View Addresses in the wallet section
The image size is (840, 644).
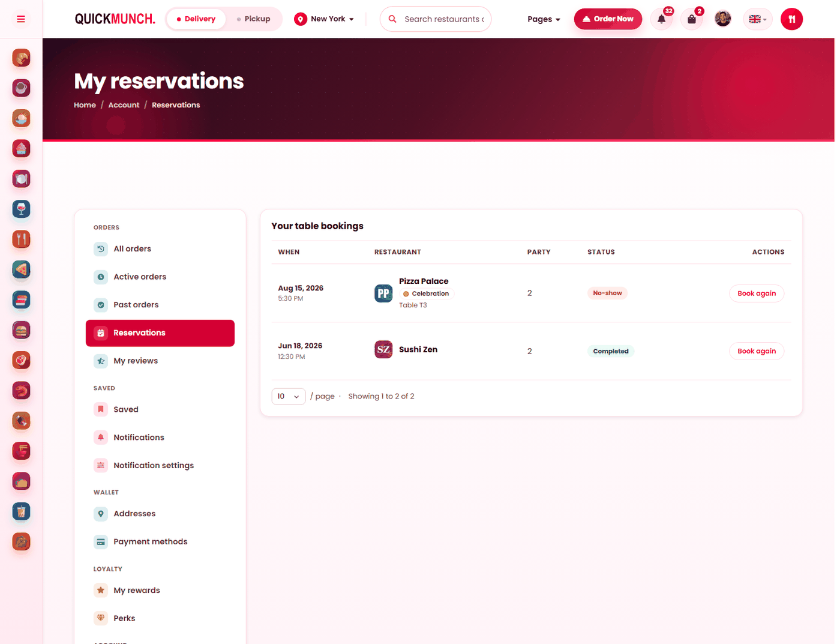[x=160, y=514]
